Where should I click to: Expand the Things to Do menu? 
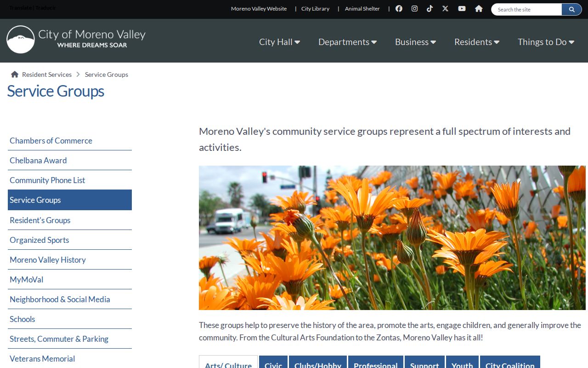[546, 42]
